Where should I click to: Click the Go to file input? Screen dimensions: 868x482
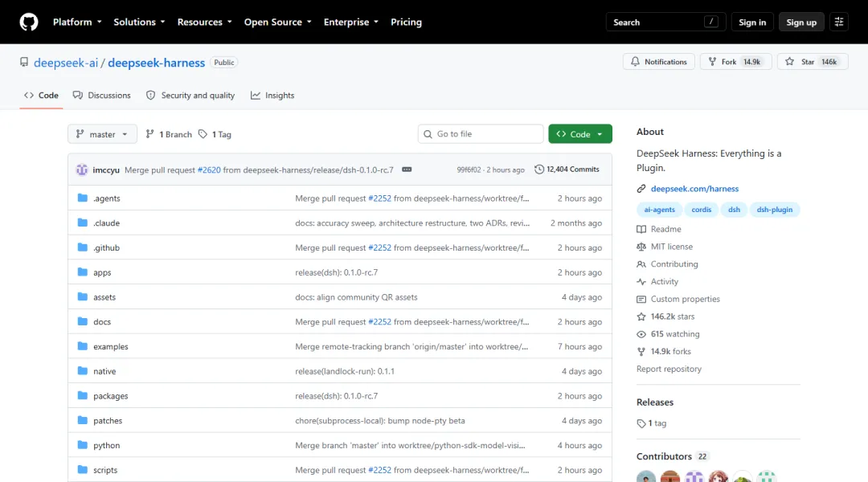tap(481, 134)
